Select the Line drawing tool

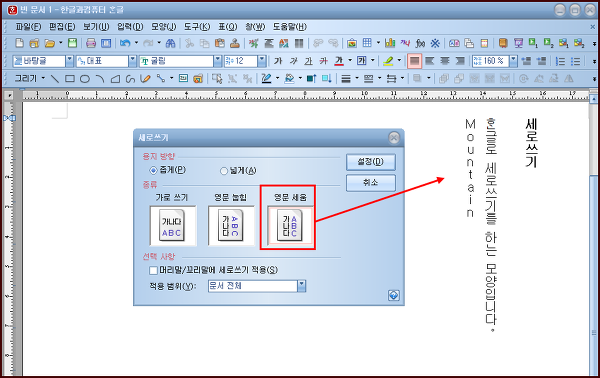pyautogui.click(x=55, y=79)
